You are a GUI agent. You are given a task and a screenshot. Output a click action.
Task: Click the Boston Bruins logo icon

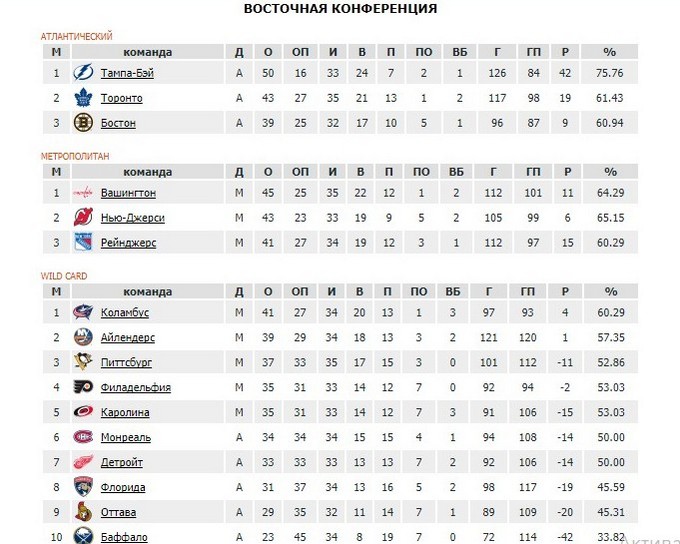pyautogui.click(x=83, y=123)
